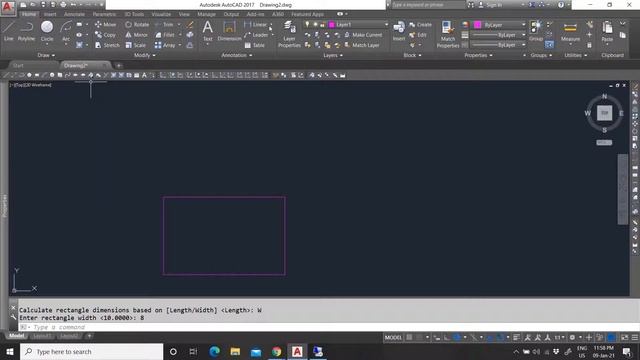Toggle object snap in status bar

pyautogui.click(x=500, y=338)
